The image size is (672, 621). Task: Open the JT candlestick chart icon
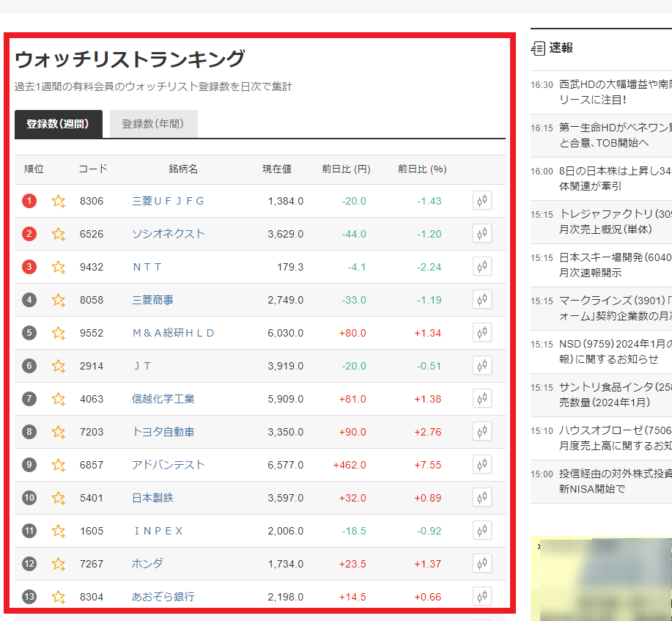[x=482, y=365]
